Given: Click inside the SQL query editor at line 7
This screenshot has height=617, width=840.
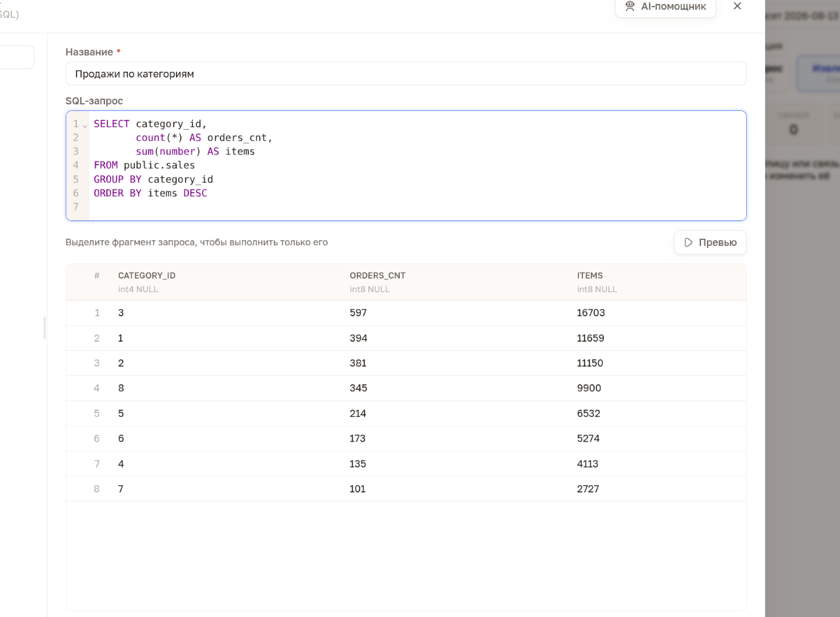Looking at the screenshot, I should 417,207.
